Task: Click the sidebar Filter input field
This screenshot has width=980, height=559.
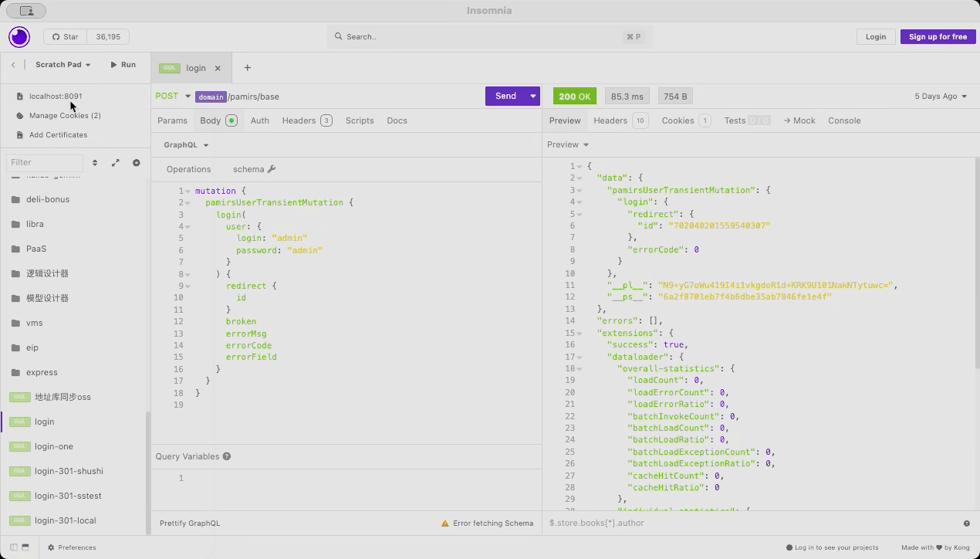Action: 45,163
